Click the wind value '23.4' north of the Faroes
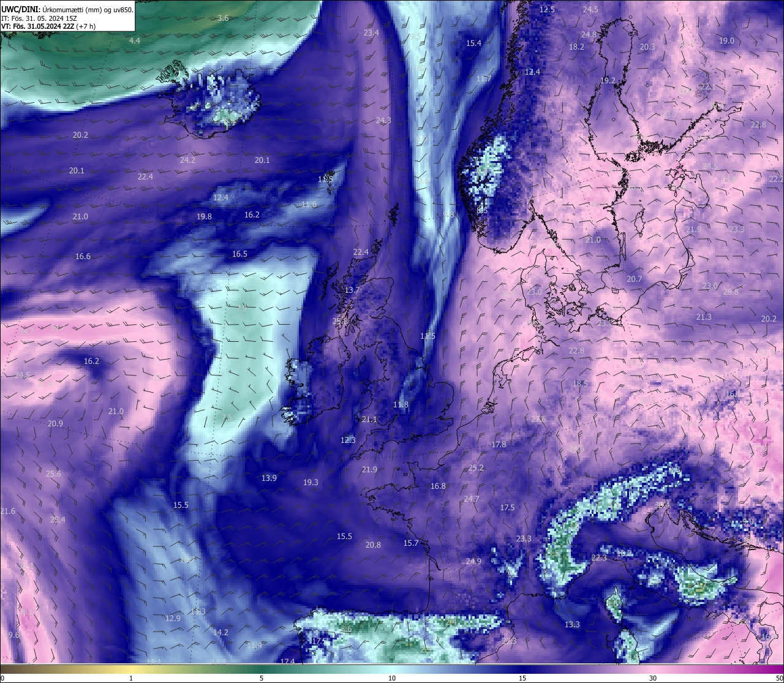784x683 pixels. 371,33
